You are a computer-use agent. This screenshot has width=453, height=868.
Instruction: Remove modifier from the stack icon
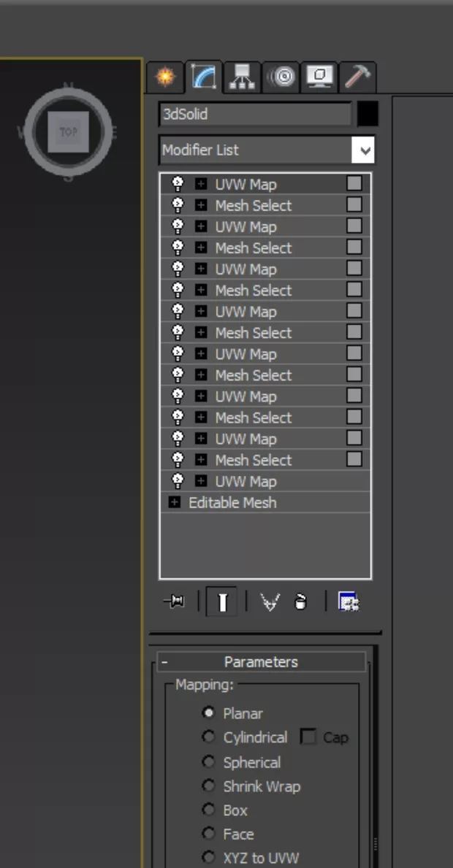(x=300, y=602)
